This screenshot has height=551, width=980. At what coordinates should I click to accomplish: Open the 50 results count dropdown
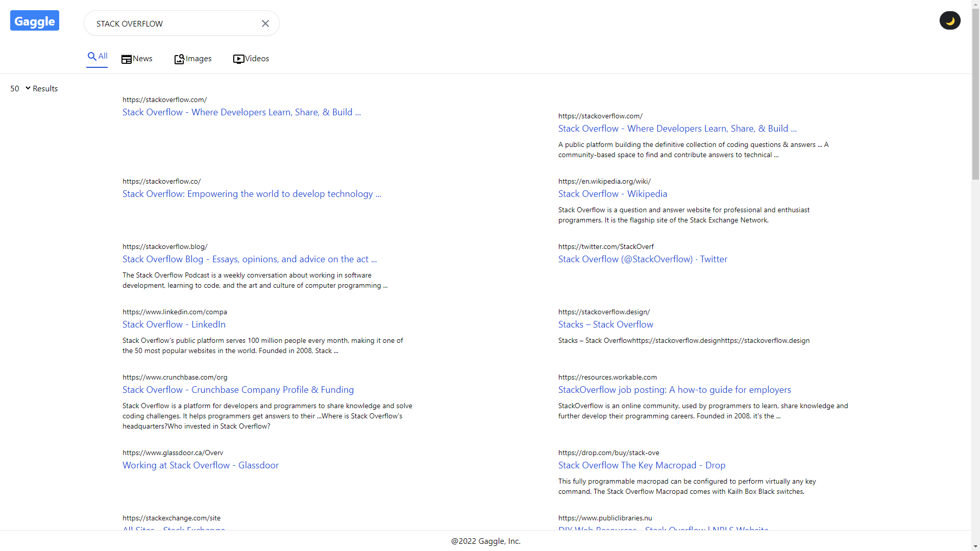[x=20, y=89]
